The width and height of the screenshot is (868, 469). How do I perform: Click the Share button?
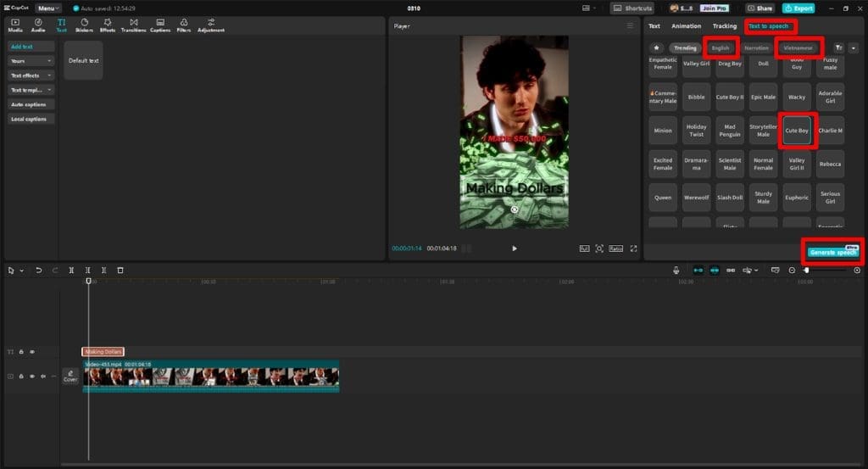[759, 8]
